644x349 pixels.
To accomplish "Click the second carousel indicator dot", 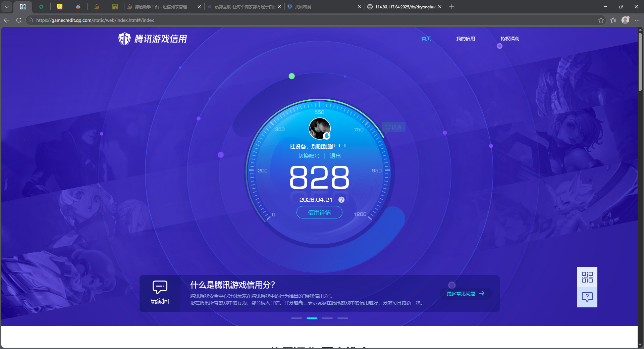I will [312, 318].
